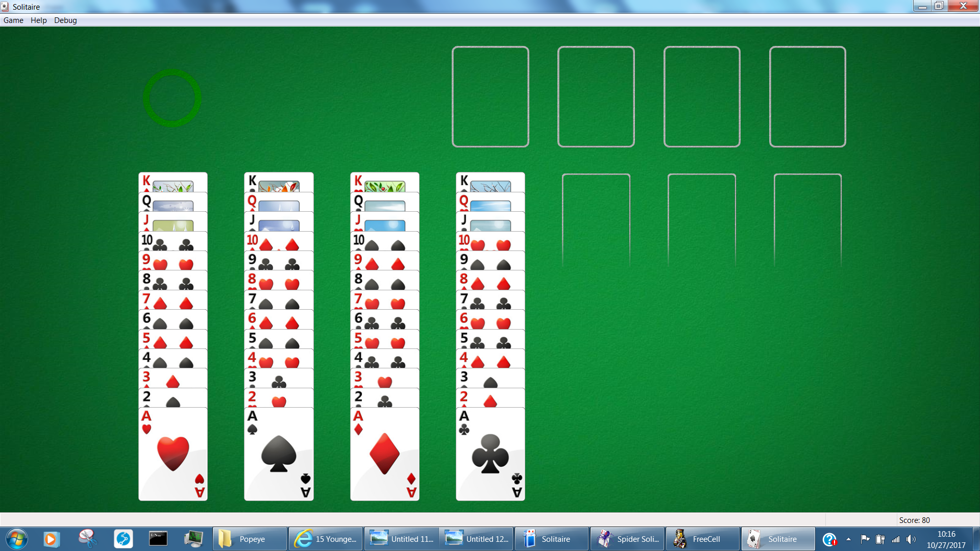This screenshot has width=980, height=551.
Task: Click the command prompt taskbar icon
Action: [x=157, y=538]
